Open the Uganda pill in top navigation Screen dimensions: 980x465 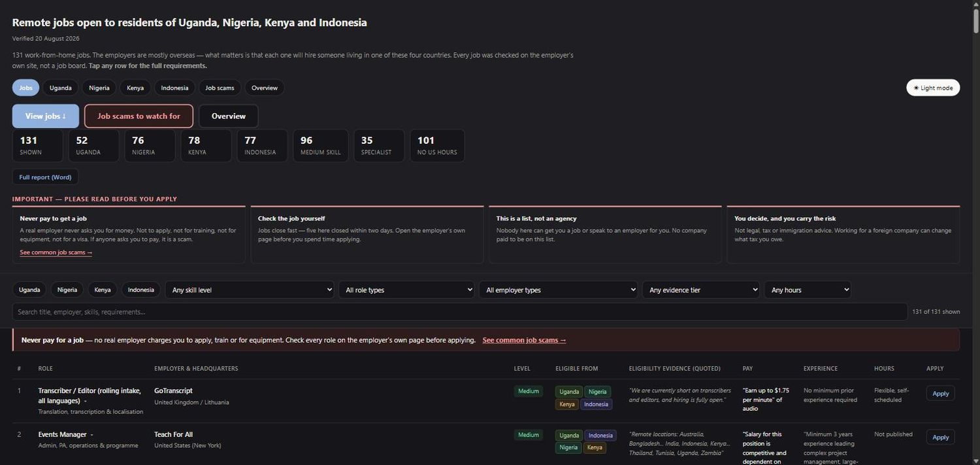tap(61, 88)
